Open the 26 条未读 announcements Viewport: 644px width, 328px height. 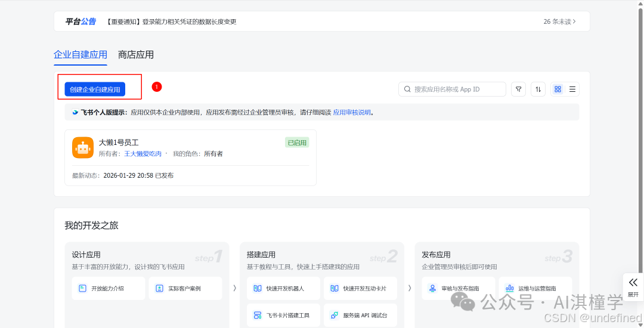(x=559, y=21)
